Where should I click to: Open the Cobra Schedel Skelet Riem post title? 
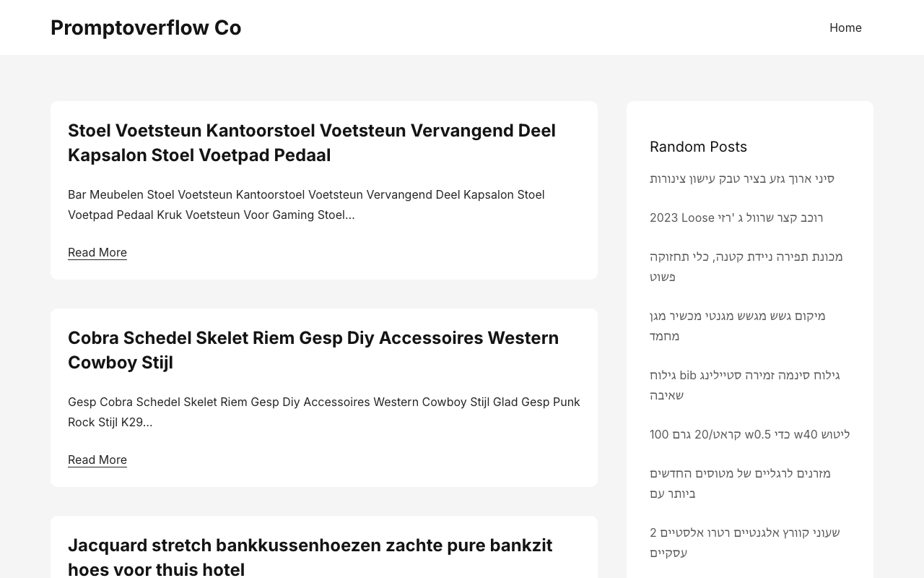(313, 350)
